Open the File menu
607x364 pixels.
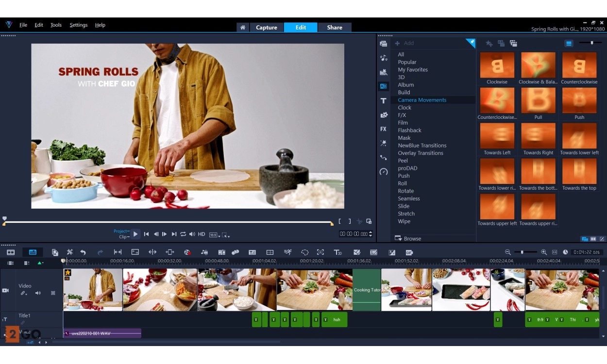click(23, 25)
